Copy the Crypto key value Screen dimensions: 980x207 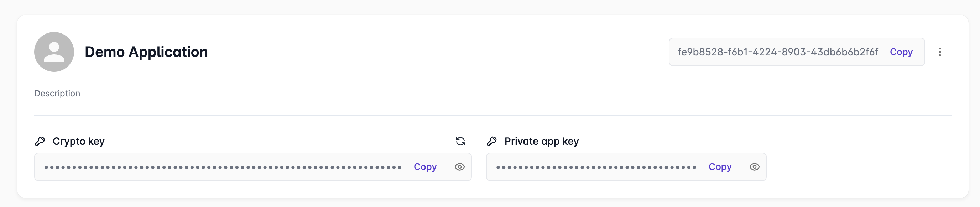[425, 167]
